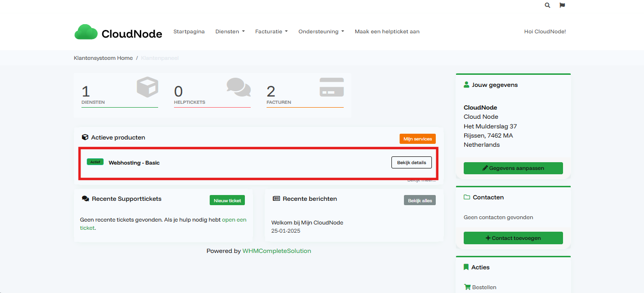Expand the Facturatie dropdown menu

tap(271, 32)
